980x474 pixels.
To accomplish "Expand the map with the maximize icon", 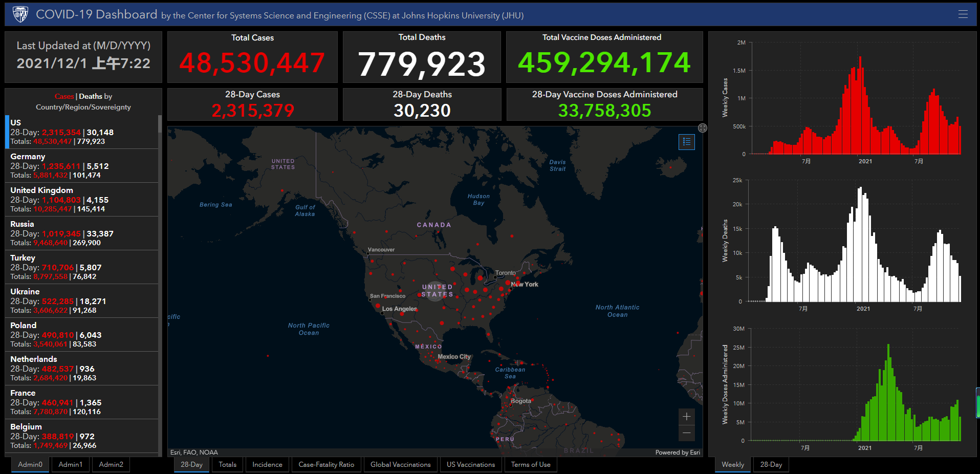I will (703, 128).
